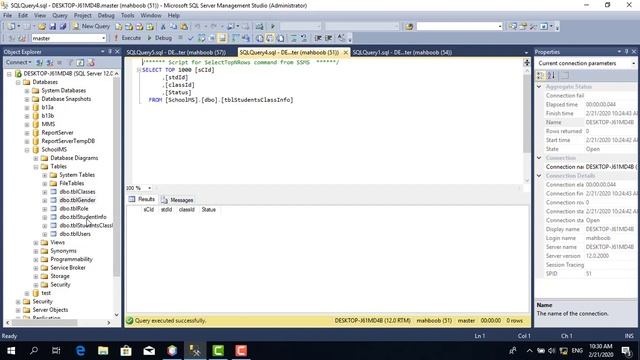Open the Property Pages icon in Properties
Image resolution: width=640 pixels, height=360 pixels.
[x=565, y=76]
